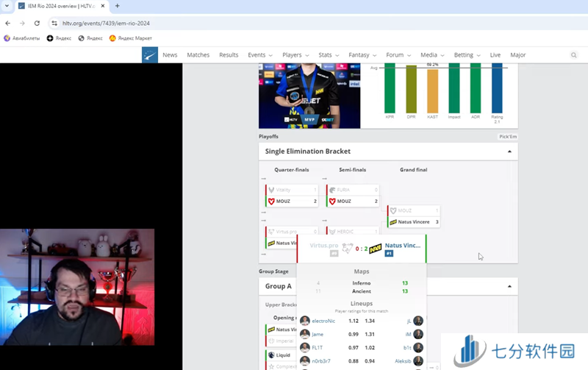
Task: Open the Live menu item
Action: tap(495, 54)
